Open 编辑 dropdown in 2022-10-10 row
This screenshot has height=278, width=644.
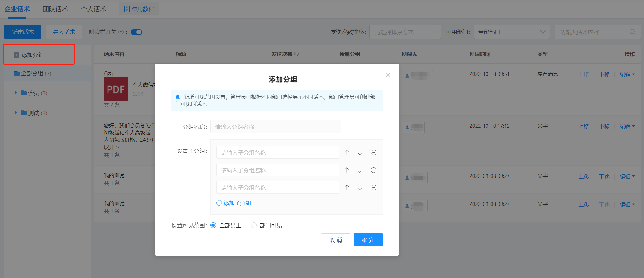pyautogui.click(x=627, y=126)
